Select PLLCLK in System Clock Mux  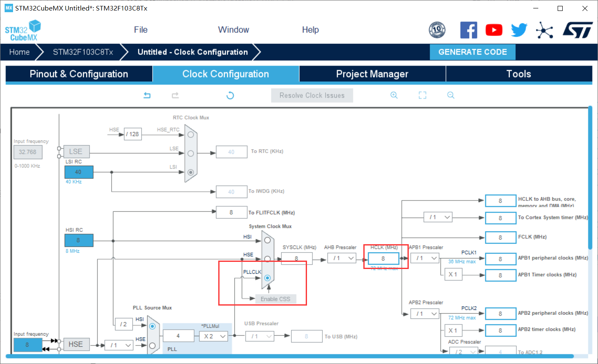pyautogui.click(x=267, y=278)
